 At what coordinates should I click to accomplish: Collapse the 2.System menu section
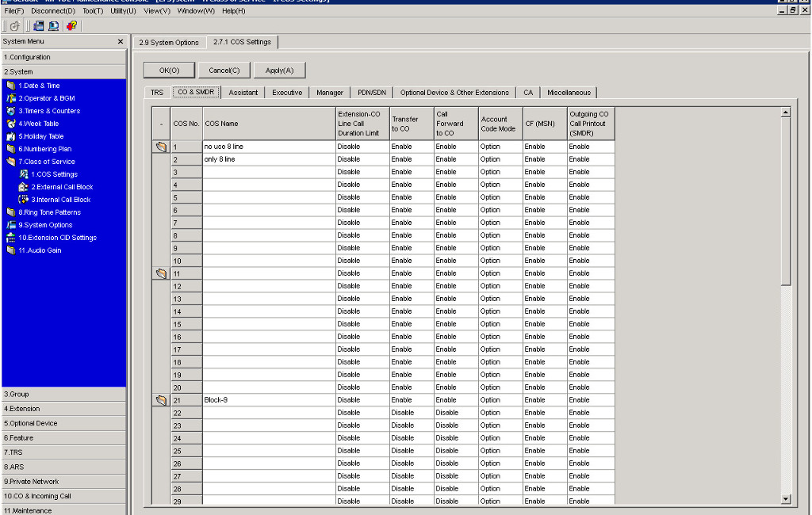(x=63, y=71)
